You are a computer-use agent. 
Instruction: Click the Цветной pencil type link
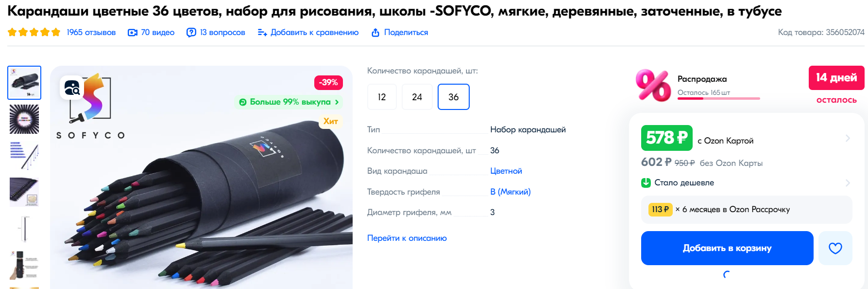pos(506,171)
